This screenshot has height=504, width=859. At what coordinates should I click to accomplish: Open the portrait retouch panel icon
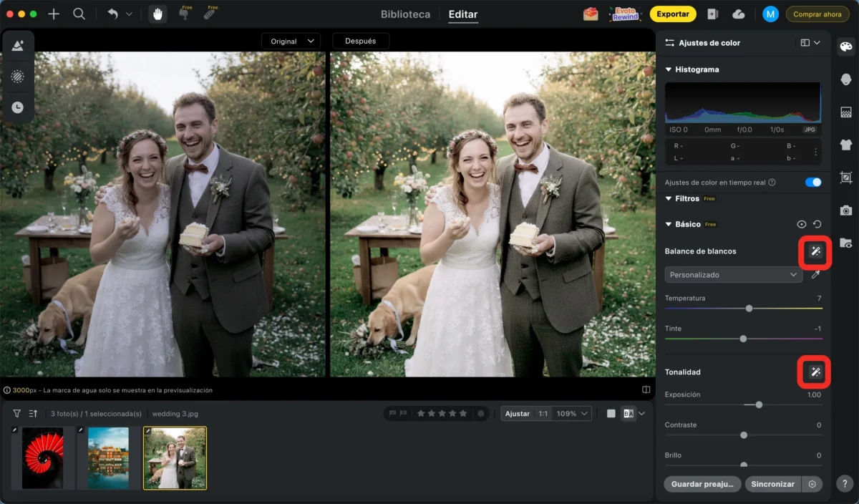click(x=845, y=79)
